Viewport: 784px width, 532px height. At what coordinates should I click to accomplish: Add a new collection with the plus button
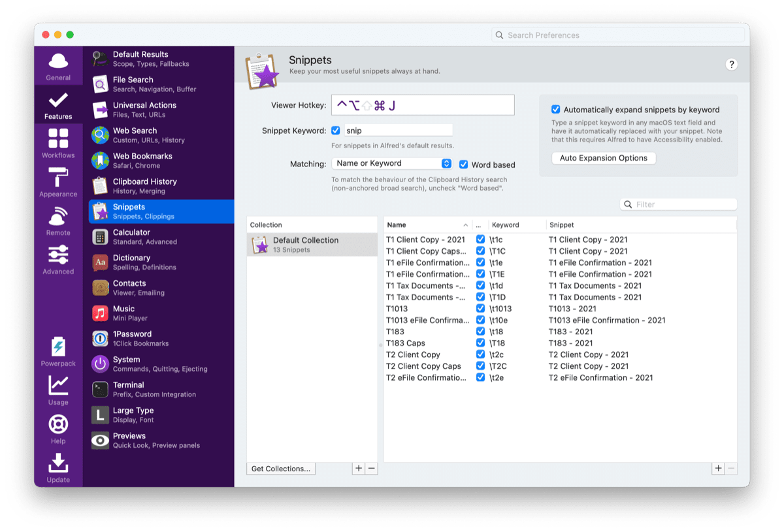pos(359,469)
